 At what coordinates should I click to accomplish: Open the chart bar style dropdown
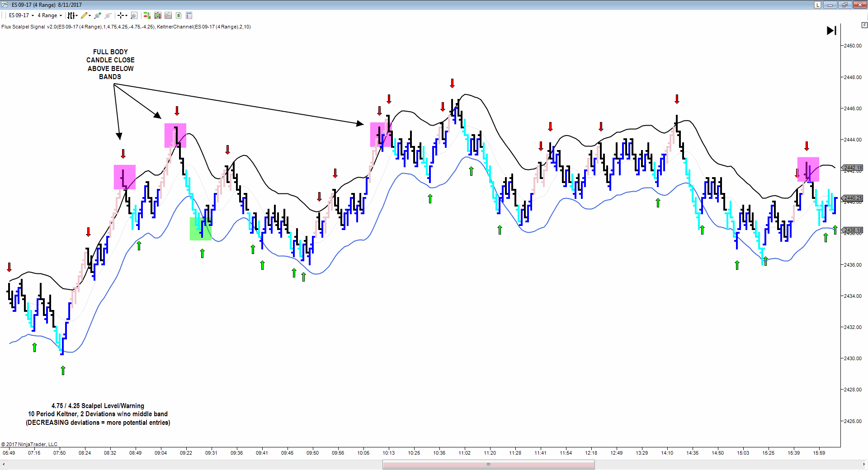pyautogui.click(x=72, y=15)
